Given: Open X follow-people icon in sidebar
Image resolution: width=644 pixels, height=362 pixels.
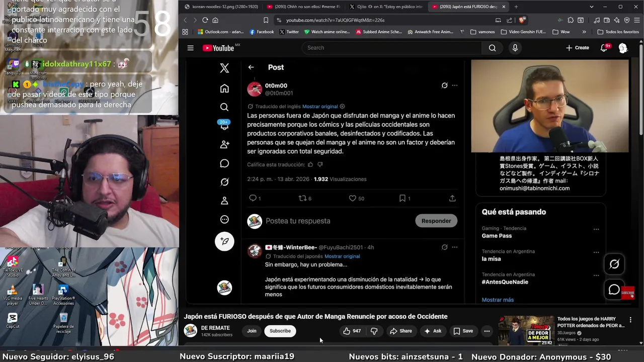Looking at the screenshot, I should coord(224,144).
